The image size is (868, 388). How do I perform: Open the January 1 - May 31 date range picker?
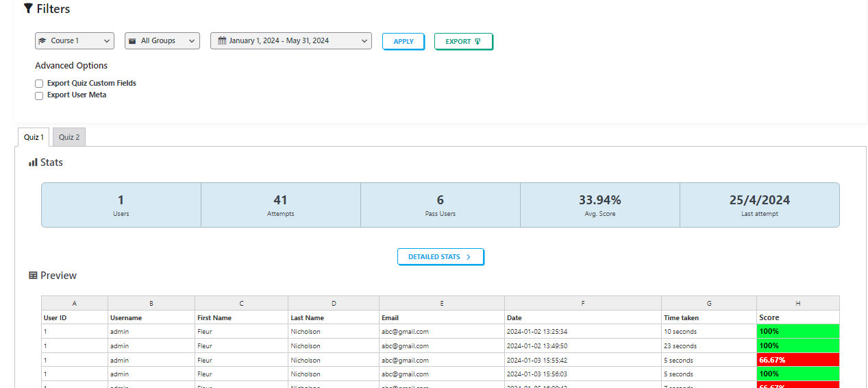(291, 41)
